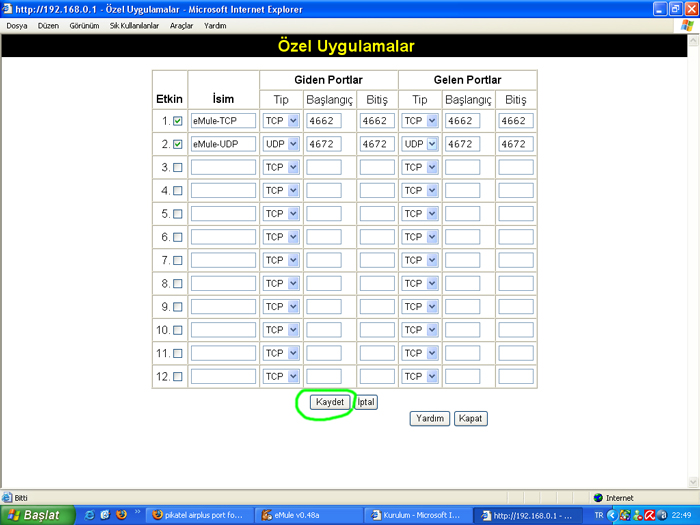
Task: Open Yardım menu
Action: click(215, 26)
